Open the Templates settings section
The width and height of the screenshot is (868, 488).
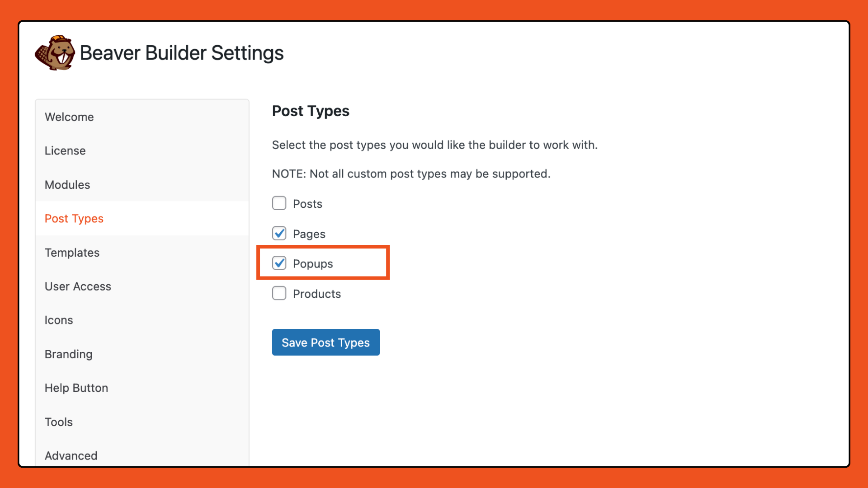click(x=72, y=253)
